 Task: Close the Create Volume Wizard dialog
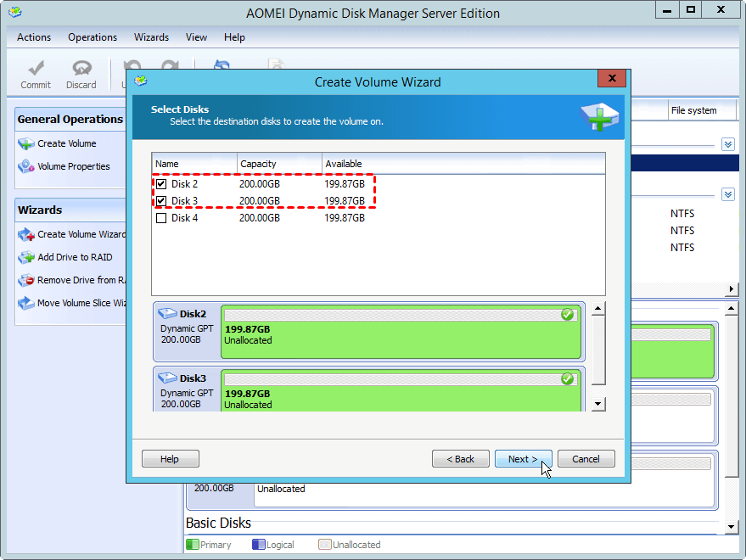click(612, 79)
